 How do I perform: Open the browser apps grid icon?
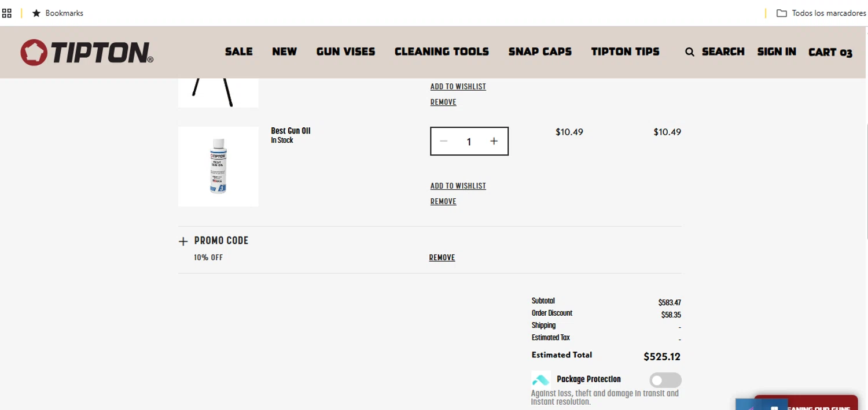(x=7, y=13)
